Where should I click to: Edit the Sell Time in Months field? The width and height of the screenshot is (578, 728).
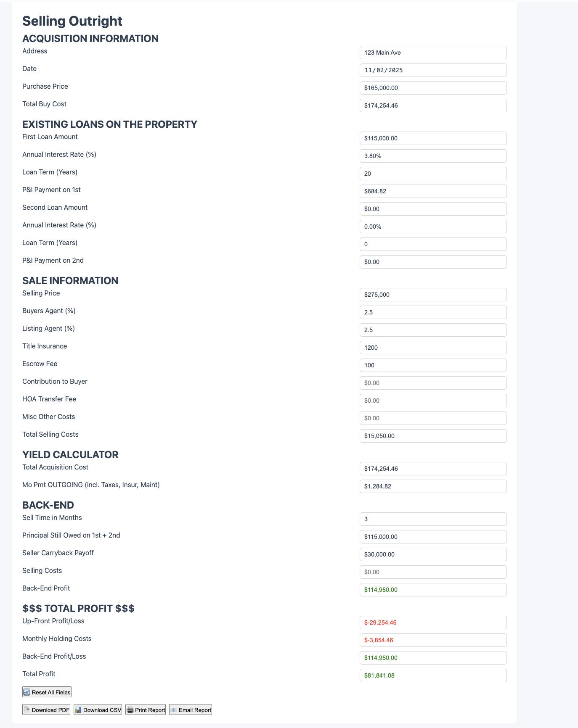pyautogui.click(x=433, y=519)
